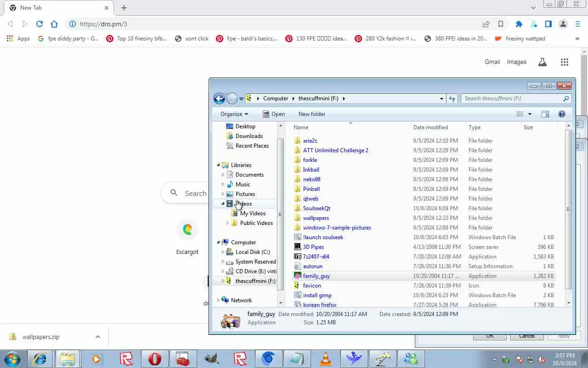Launch GIMP from the taskbar

(212, 359)
